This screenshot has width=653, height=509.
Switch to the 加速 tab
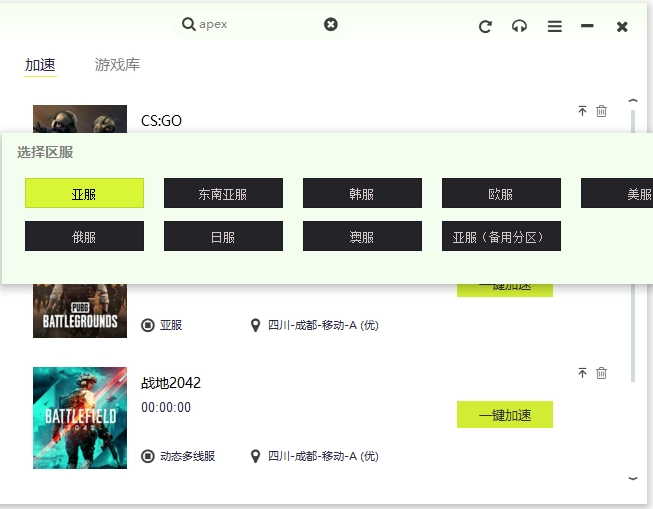click(x=40, y=65)
